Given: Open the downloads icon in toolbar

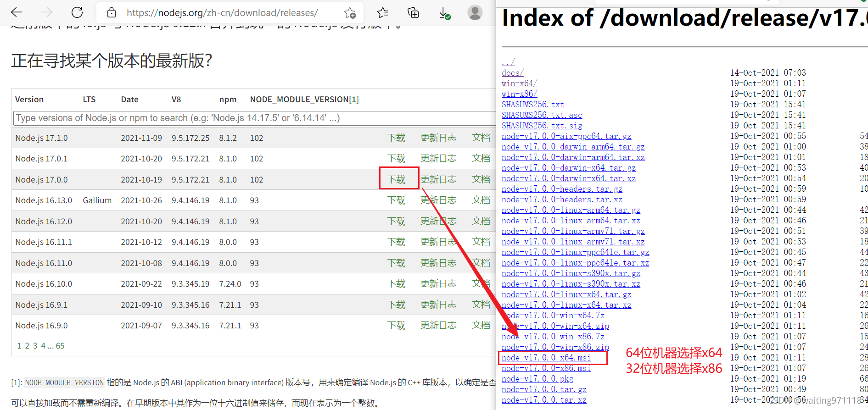Looking at the screenshot, I should tap(444, 13).
